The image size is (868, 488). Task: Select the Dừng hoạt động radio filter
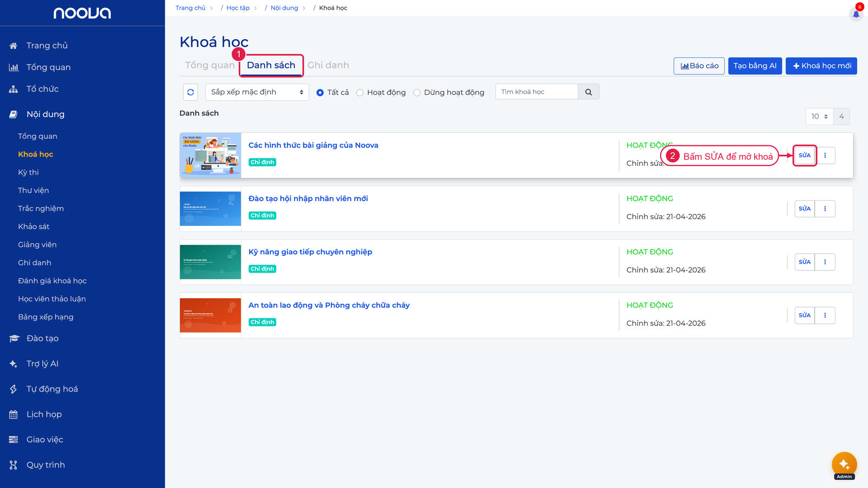(417, 93)
